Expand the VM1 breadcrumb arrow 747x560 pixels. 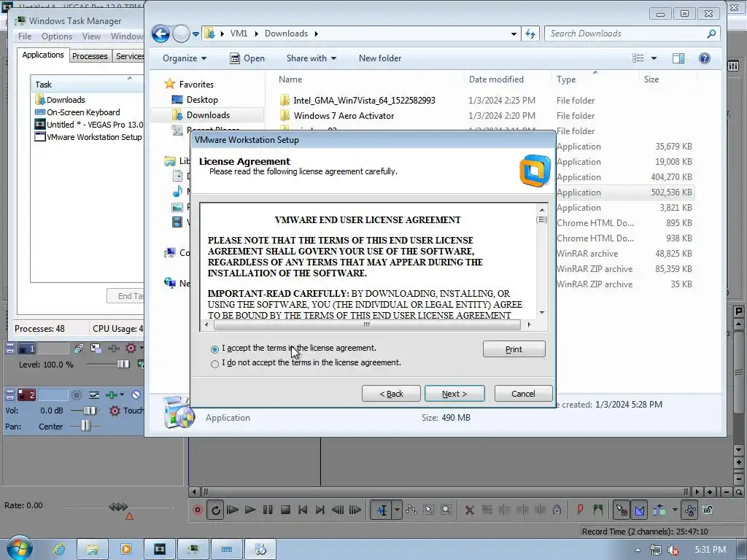tap(256, 34)
